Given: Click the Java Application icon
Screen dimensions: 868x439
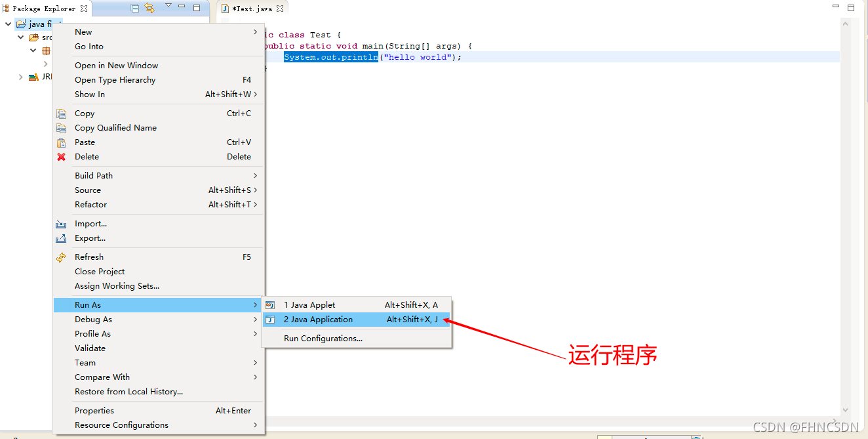Looking at the screenshot, I should [270, 320].
